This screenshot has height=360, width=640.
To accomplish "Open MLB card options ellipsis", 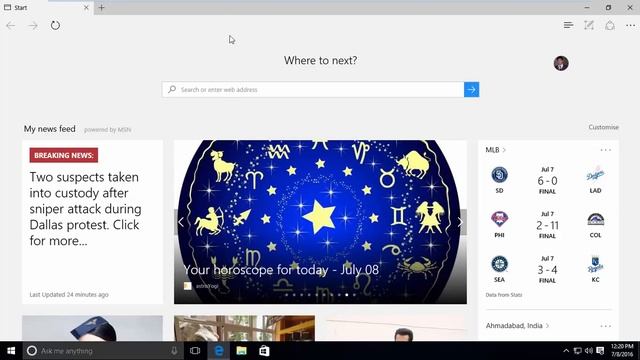I will [x=606, y=150].
